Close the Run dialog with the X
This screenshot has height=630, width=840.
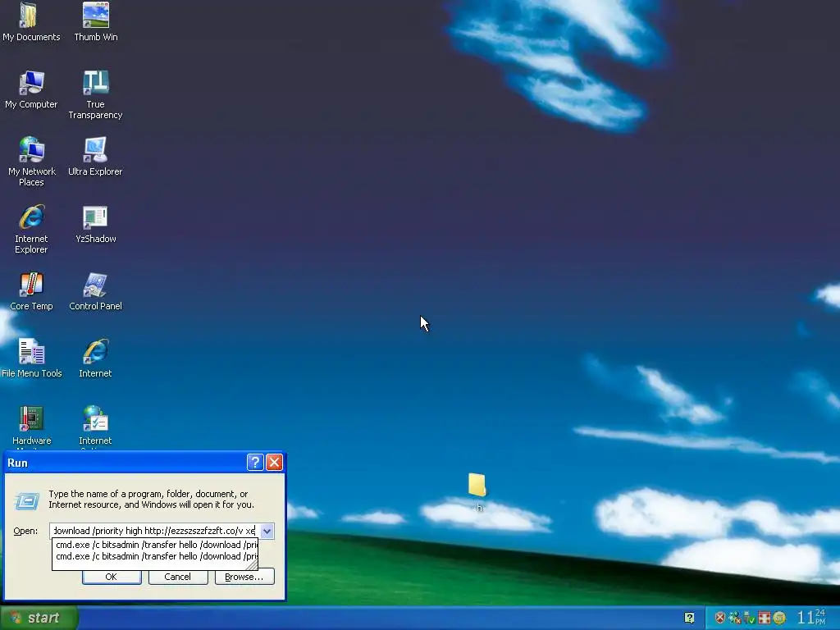(x=274, y=462)
